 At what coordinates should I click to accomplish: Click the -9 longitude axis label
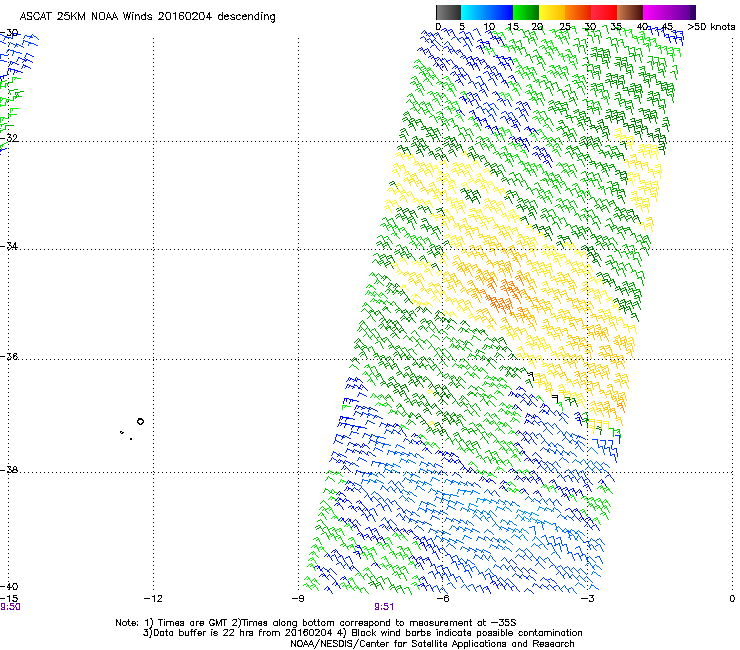298,599
